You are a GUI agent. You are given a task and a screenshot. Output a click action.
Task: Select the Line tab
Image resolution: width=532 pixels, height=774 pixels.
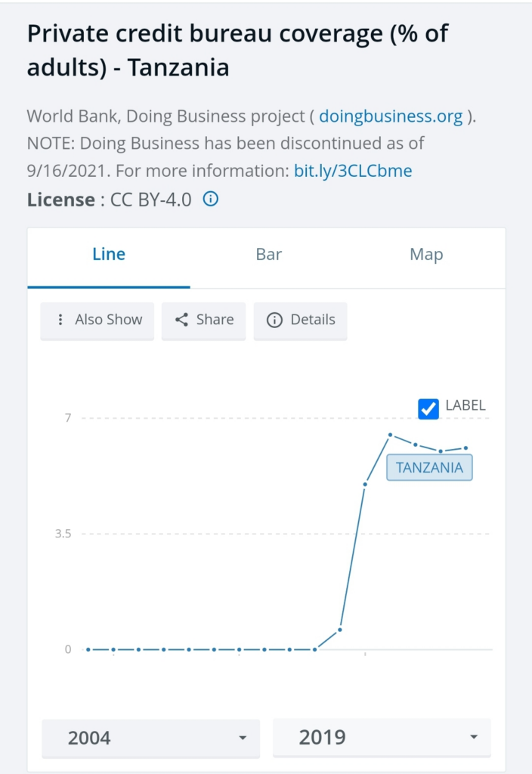109,255
